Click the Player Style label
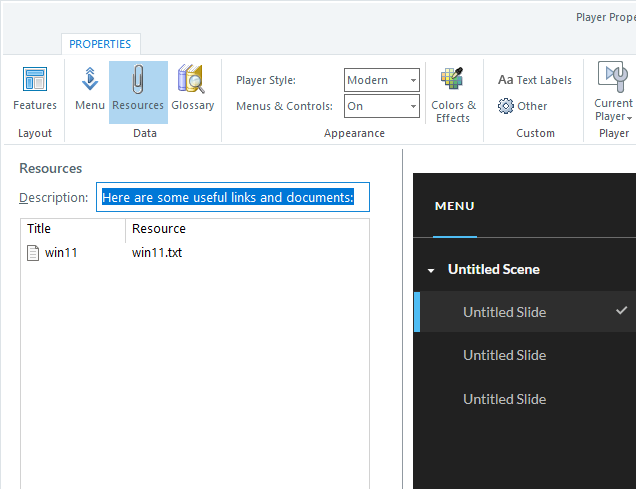636x489 pixels. click(266, 80)
